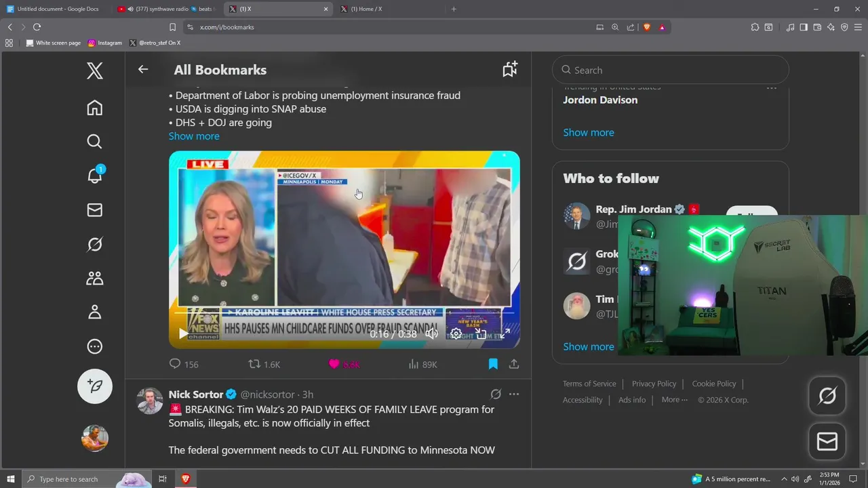Seek video using progress bar
The width and height of the screenshot is (868, 488).
pos(344,313)
